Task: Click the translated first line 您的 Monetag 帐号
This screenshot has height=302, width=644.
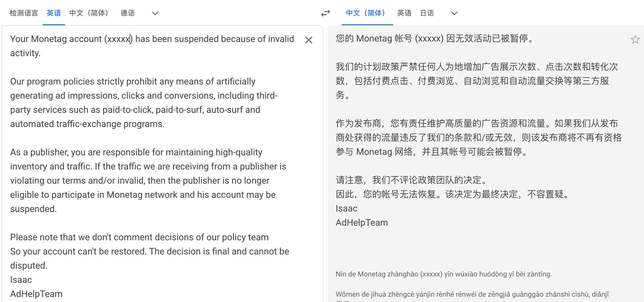Action: click(434, 39)
